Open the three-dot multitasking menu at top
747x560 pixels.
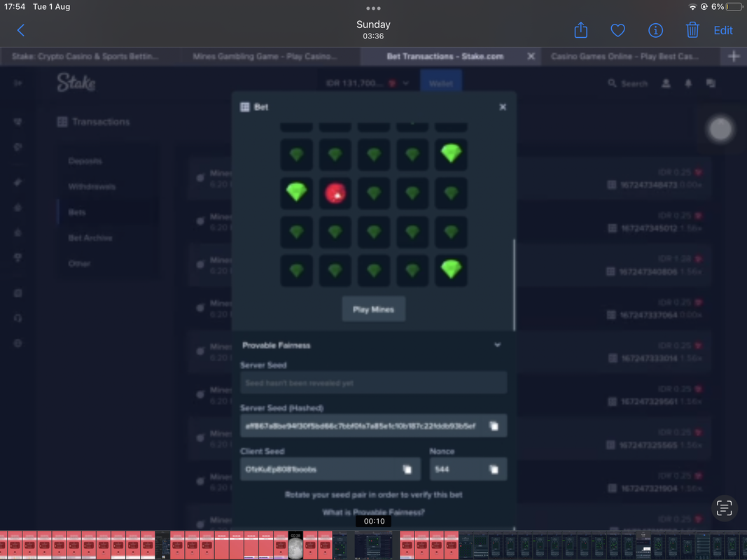(x=374, y=8)
